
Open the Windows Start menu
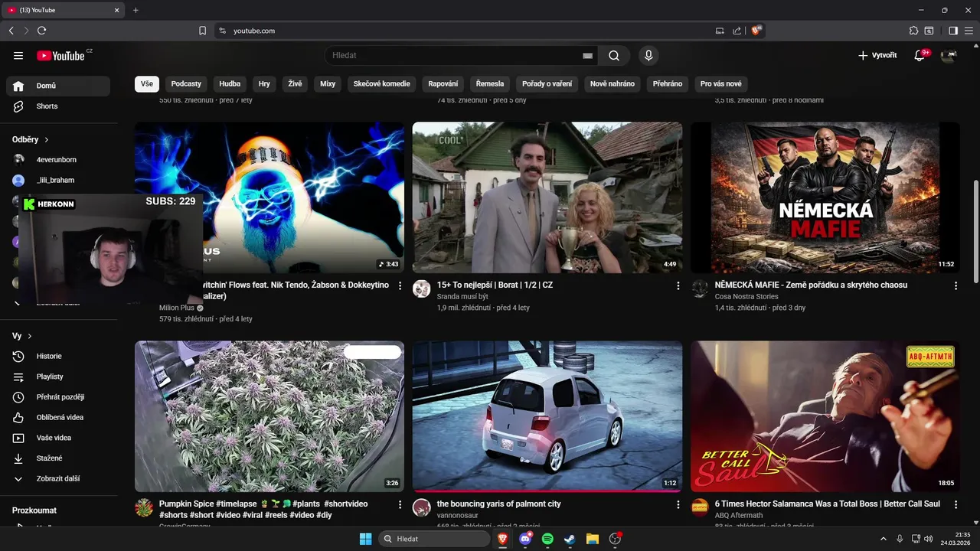[365, 539]
